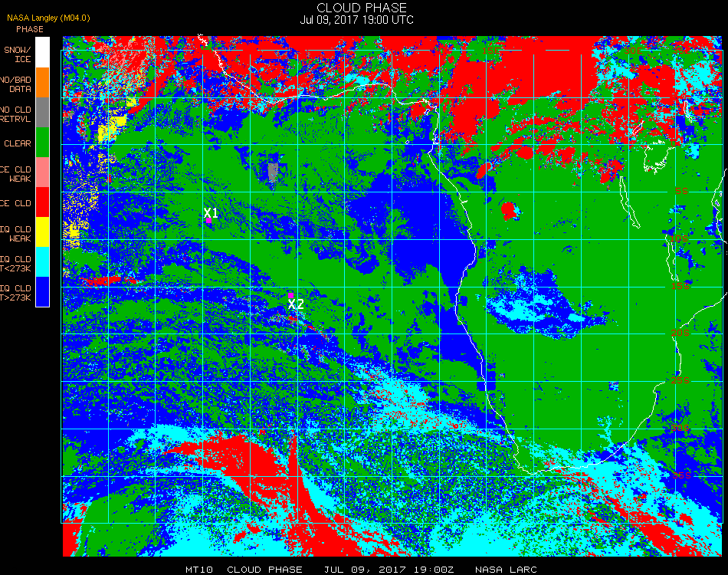Click the 15S latitude label
Viewport: 728px width, 575px height.
(x=680, y=286)
